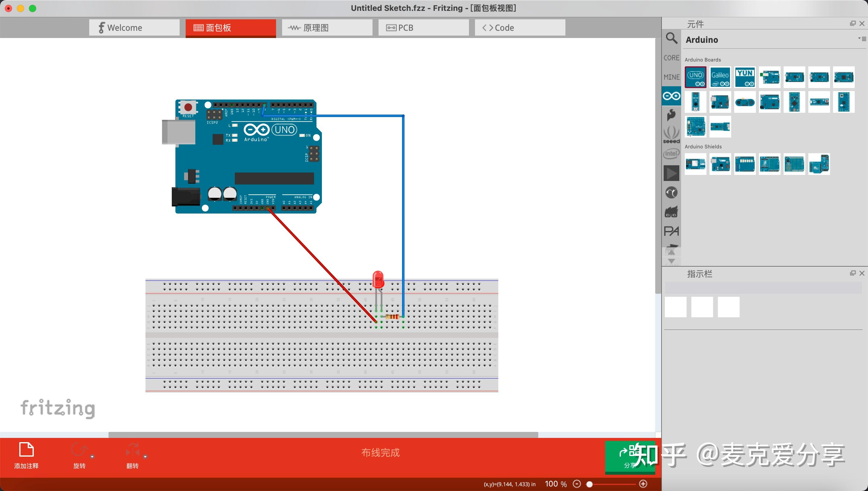This screenshot has height=491, width=868.
Task: Open the parts search magnifier
Action: pos(671,38)
